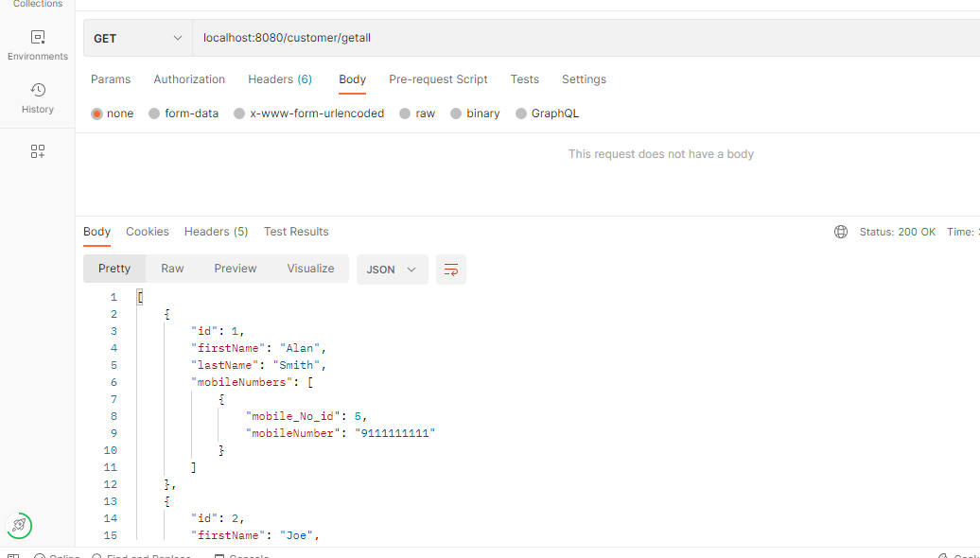Click the add workspace tiles icon in sidebar

[38, 151]
